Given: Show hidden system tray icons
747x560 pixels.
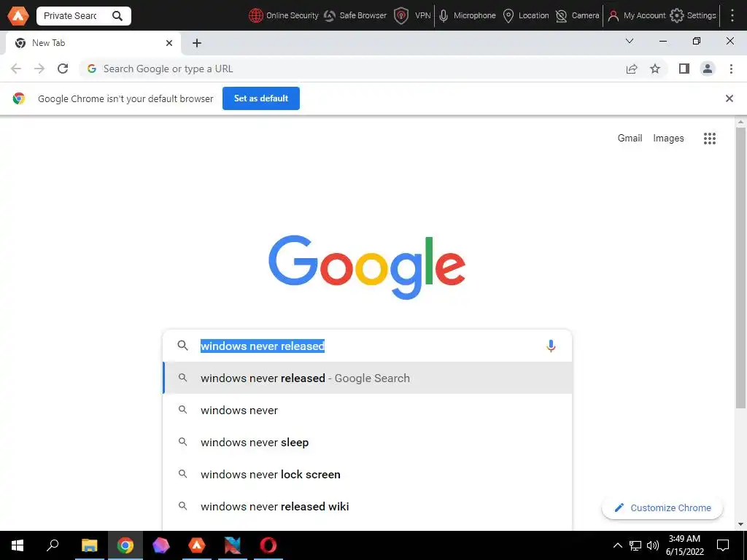Looking at the screenshot, I should pos(617,545).
